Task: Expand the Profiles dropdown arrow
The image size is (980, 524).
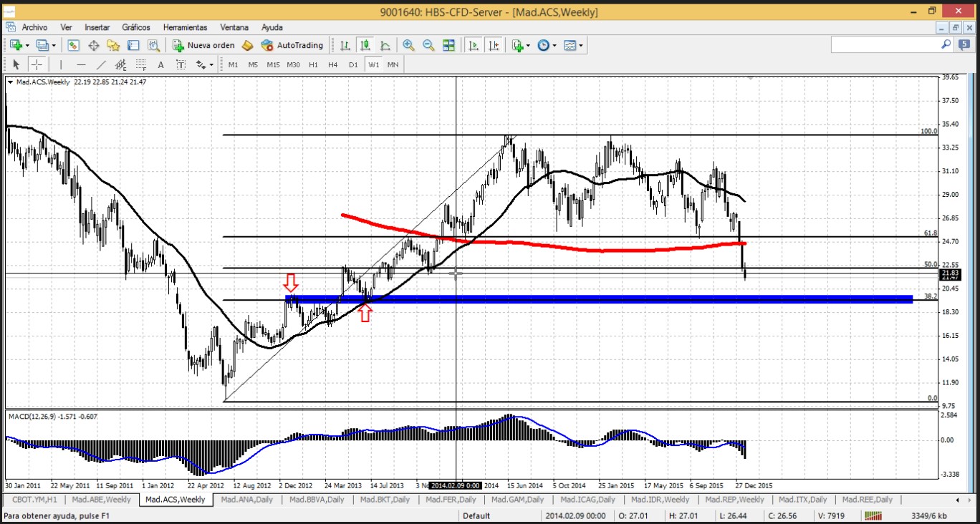Action: coord(53,45)
